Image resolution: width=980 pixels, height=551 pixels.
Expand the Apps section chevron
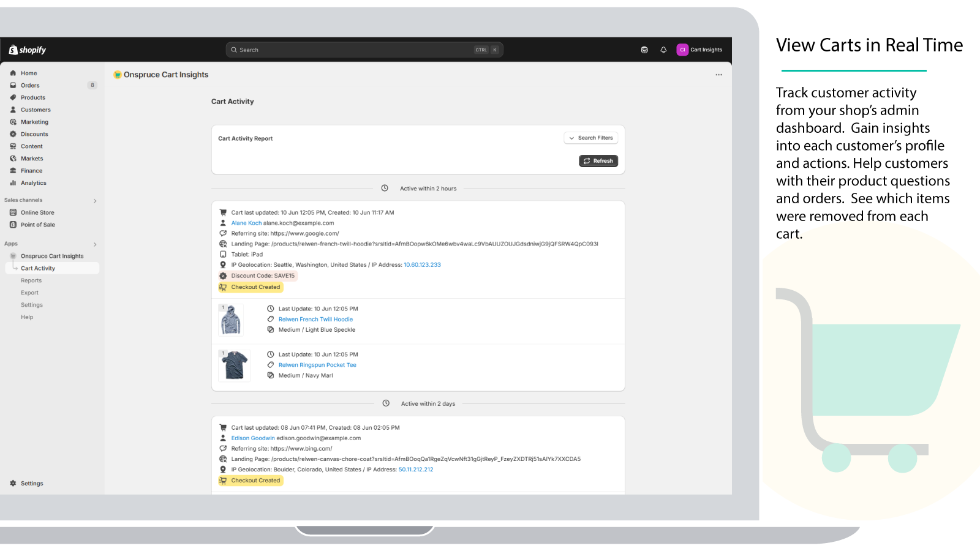point(95,244)
